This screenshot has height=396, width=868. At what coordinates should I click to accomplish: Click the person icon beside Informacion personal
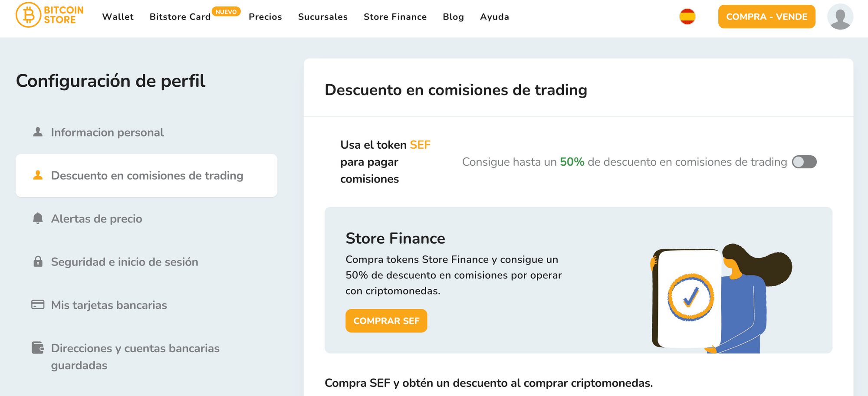[38, 132]
